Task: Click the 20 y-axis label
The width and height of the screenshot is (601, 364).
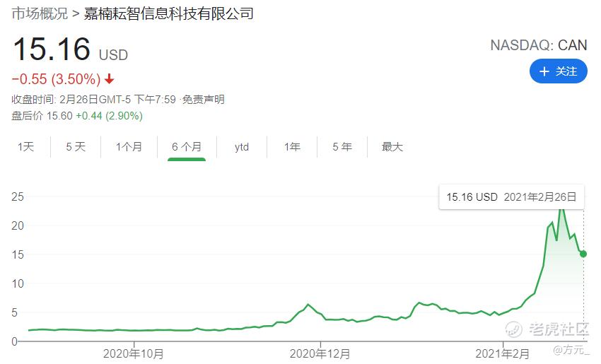Action: tap(18, 225)
